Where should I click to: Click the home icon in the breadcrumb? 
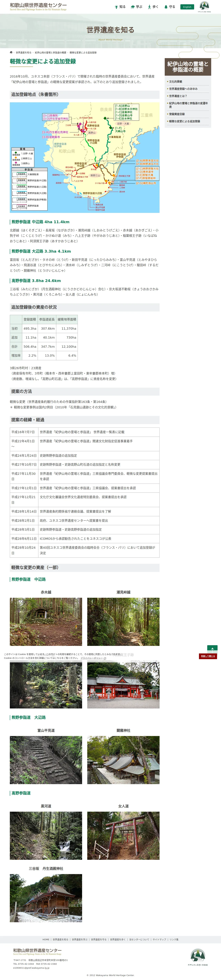tap(11, 52)
